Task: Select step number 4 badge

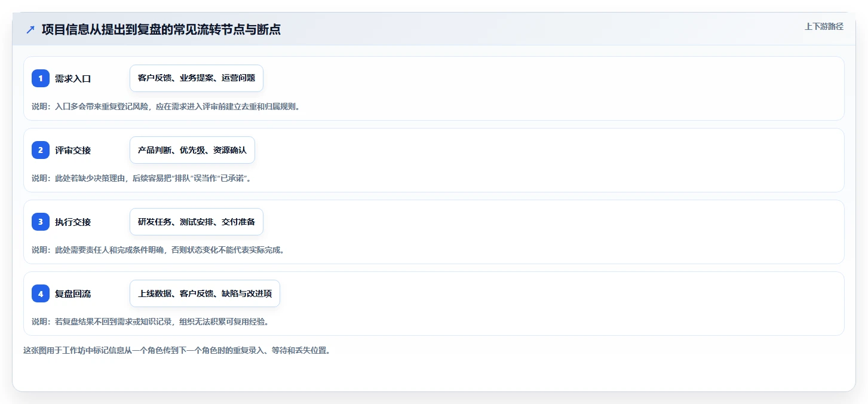Action: click(41, 293)
